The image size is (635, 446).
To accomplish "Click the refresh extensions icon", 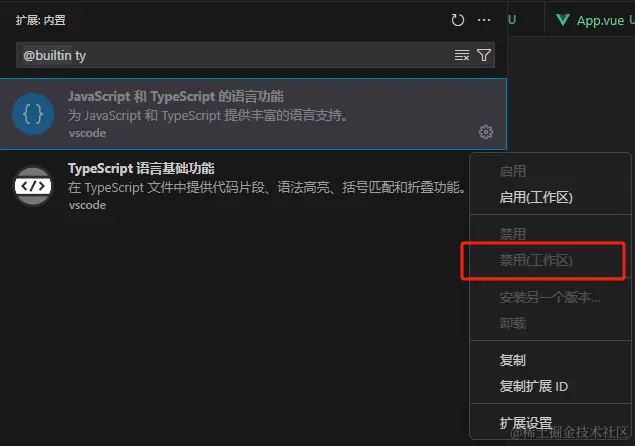I will [458, 20].
